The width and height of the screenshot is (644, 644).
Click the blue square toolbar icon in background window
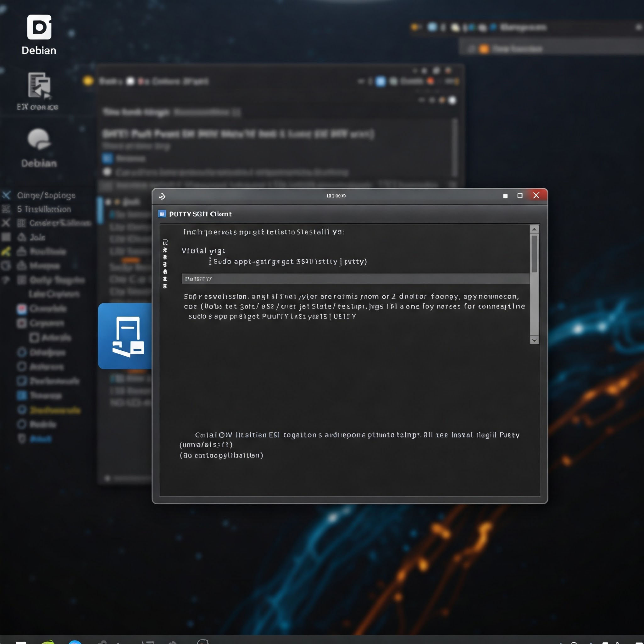coord(380,81)
